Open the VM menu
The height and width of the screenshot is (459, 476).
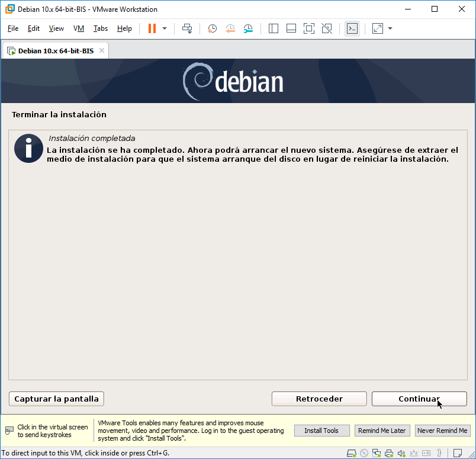click(x=78, y=28)
